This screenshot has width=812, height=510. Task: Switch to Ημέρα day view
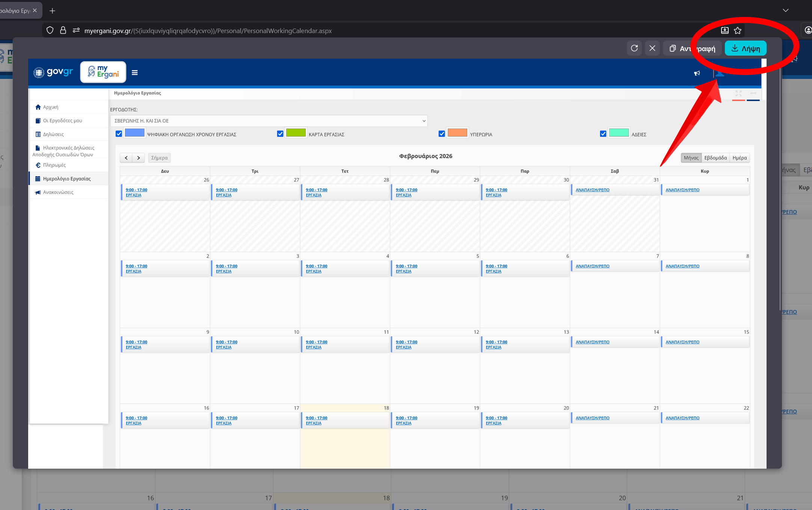tap(739, 158)
